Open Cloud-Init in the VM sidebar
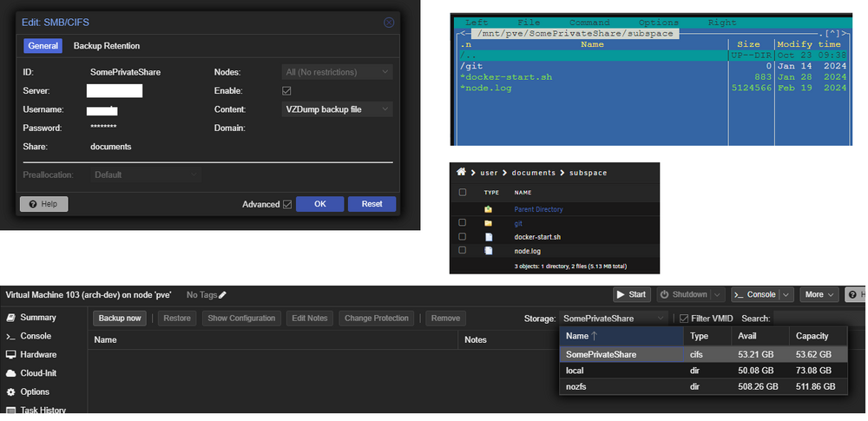This screenshot has width=868, height=421. [38, 373]
